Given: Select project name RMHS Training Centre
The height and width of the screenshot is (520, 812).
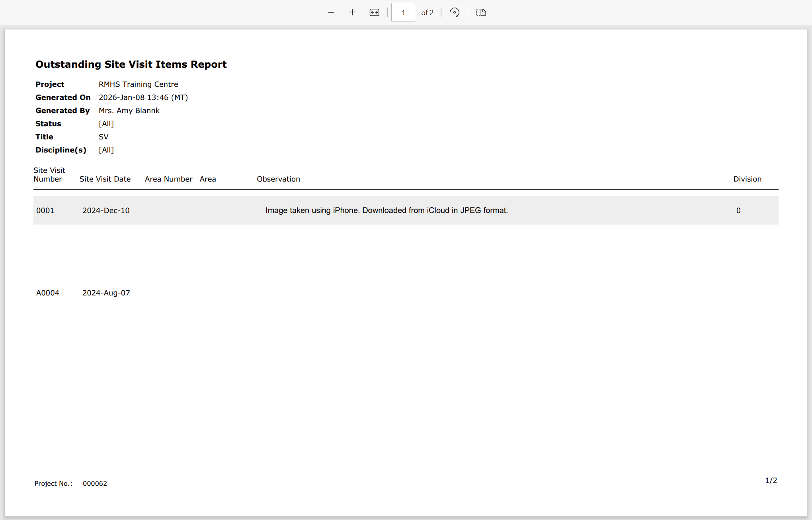Looking at the screenshot, I should point(139,84).
